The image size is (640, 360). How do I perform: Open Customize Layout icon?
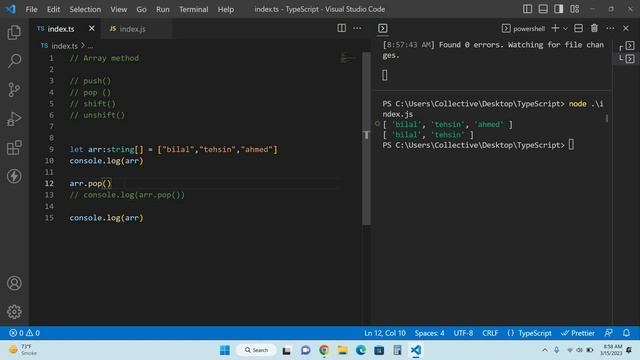(575, 9)
